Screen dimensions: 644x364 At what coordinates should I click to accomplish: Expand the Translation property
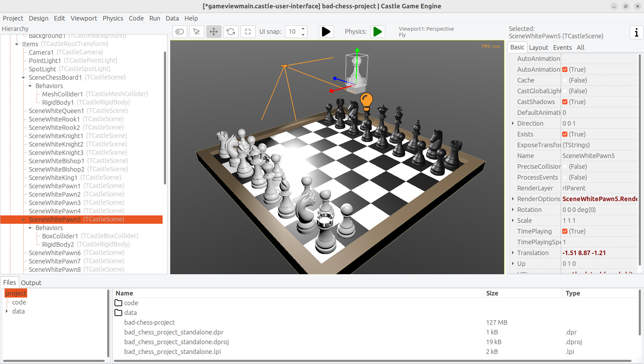click(x=513, y=253)
